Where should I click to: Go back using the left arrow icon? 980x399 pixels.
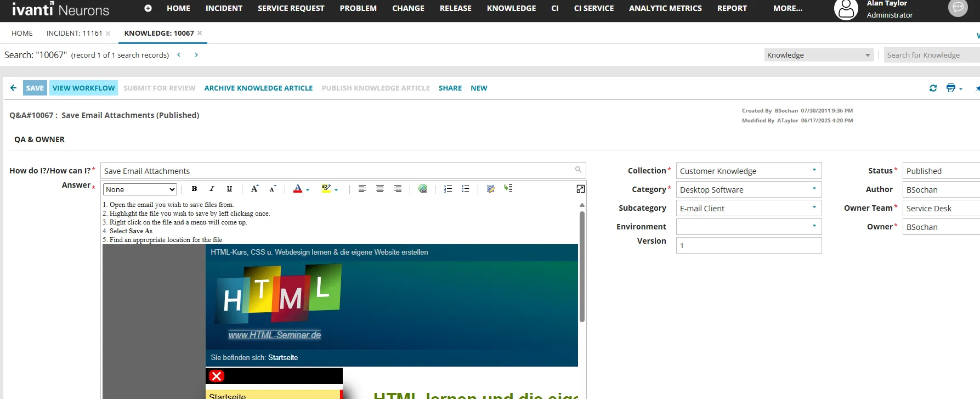[x=13, y=88]
